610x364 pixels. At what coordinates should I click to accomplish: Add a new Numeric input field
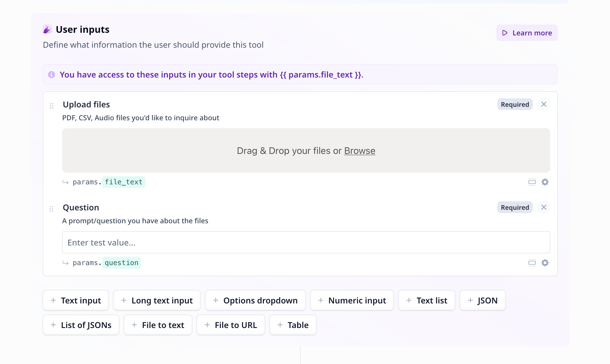pyautogui.click(x=352, y=300)
